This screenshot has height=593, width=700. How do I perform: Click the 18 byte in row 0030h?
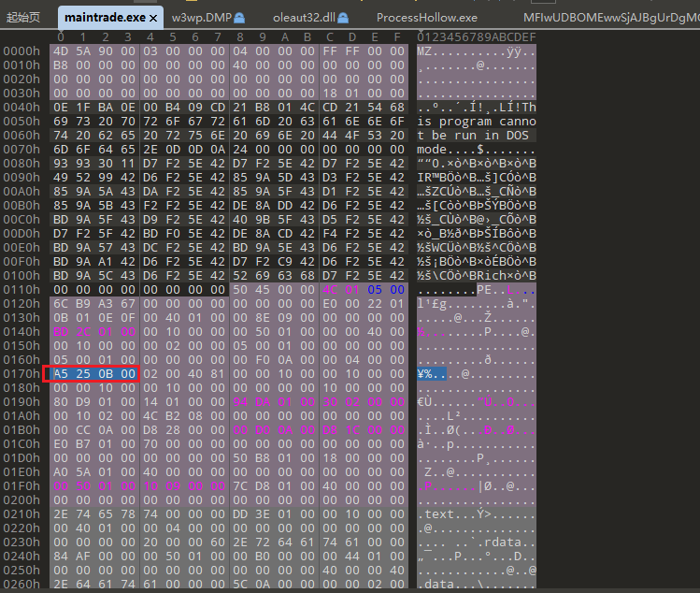[x=330, y=94]
